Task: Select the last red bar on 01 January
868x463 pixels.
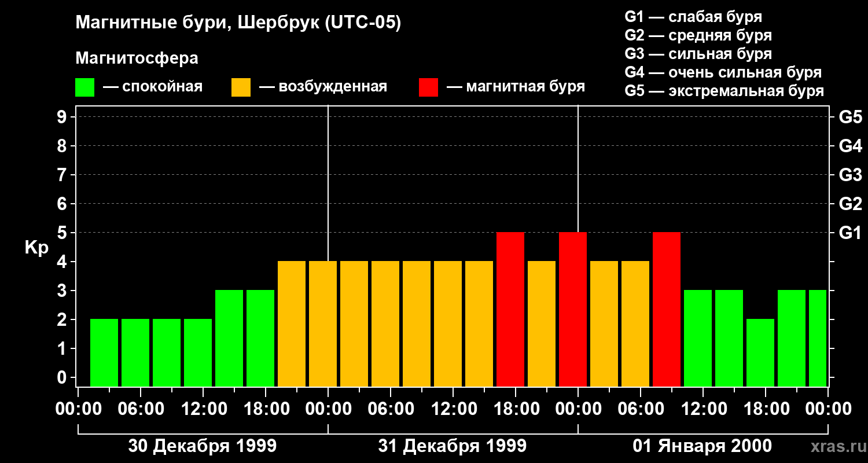Action: point(667,309)
